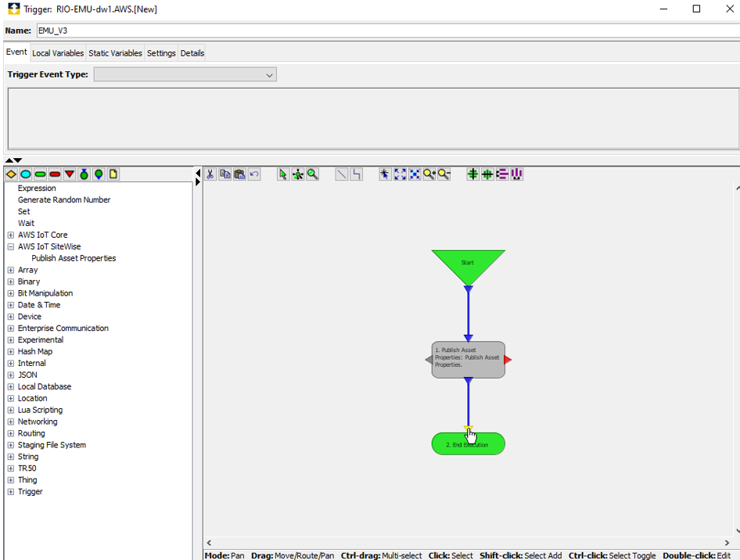This screenshot has height=560, width=740.
Task: Open the Static Variables tab
Action: point(115,53)
